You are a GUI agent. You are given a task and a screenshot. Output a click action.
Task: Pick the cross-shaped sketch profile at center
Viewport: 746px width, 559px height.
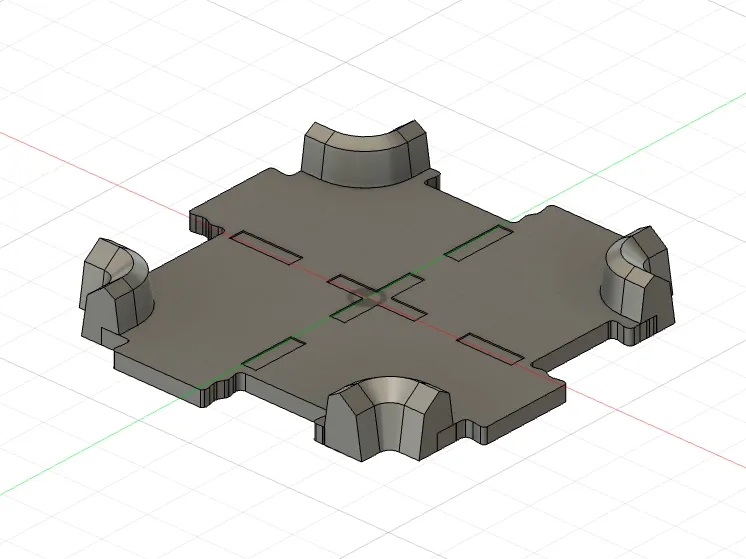377,297
